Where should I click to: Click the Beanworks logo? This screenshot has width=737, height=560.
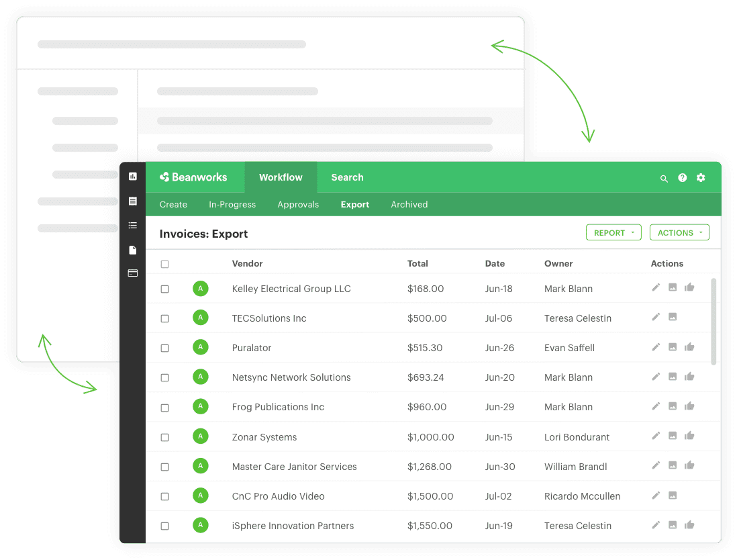[x=195, y=177]
